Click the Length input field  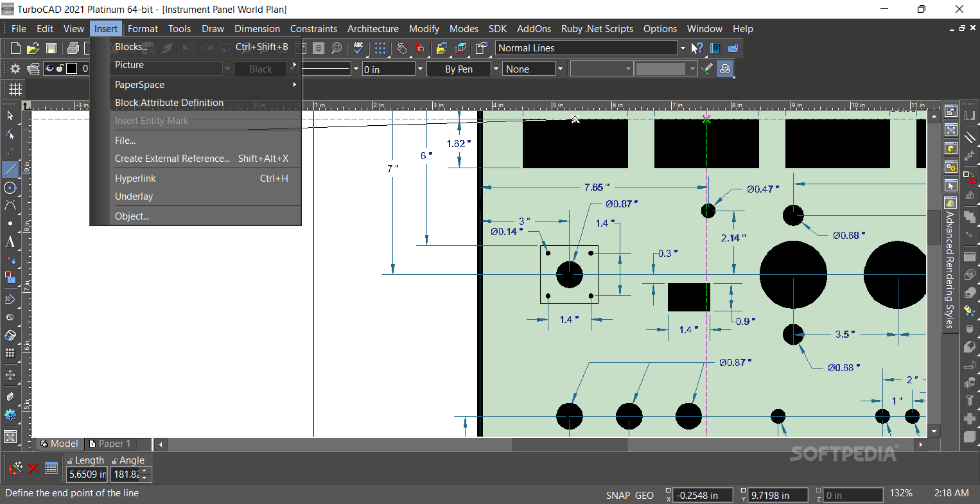tap(87, 474)
